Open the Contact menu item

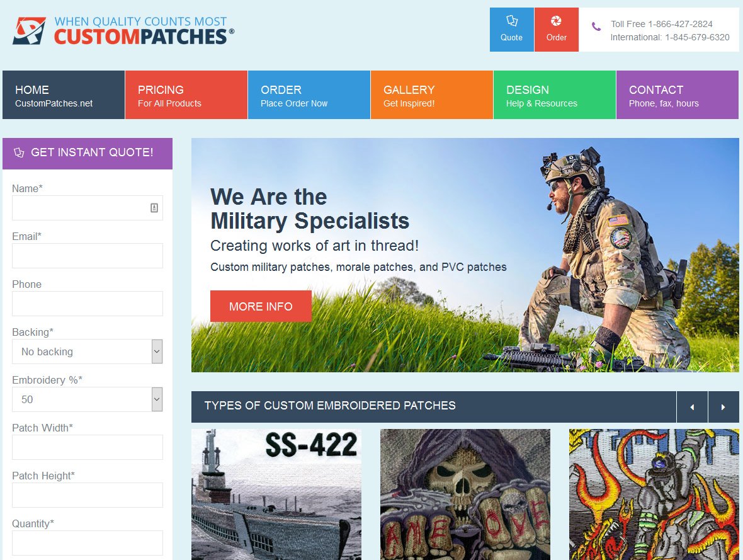677,95
